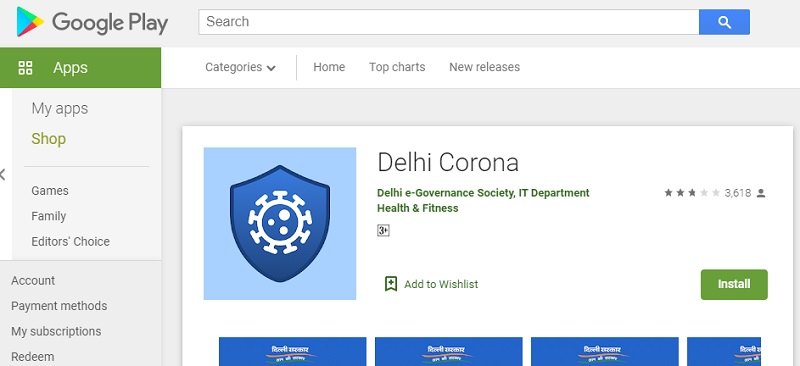Open My apps in sidebar
This screenshot has width=800, height=366.
(60, 109)
